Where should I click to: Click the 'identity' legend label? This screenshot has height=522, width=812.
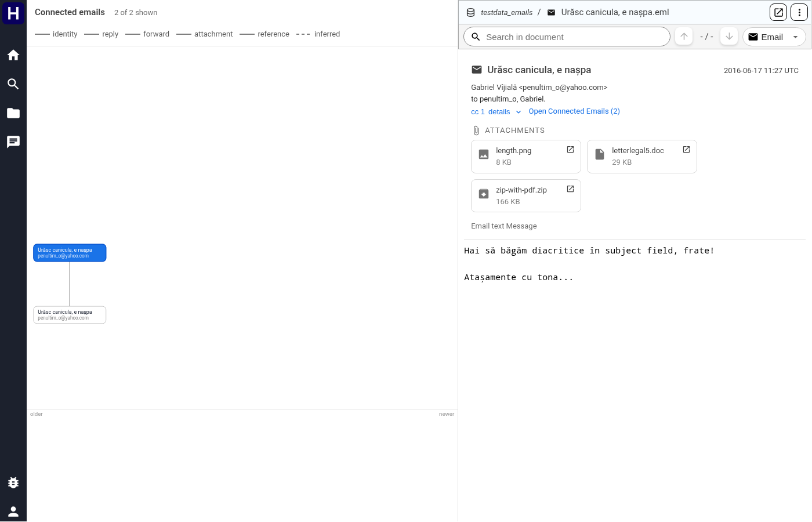65,34
